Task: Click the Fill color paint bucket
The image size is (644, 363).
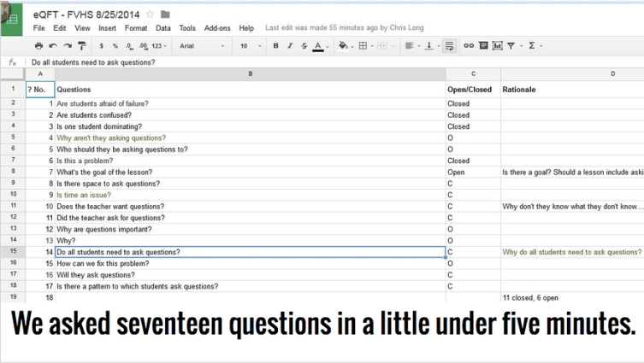Action: point(342,46)
